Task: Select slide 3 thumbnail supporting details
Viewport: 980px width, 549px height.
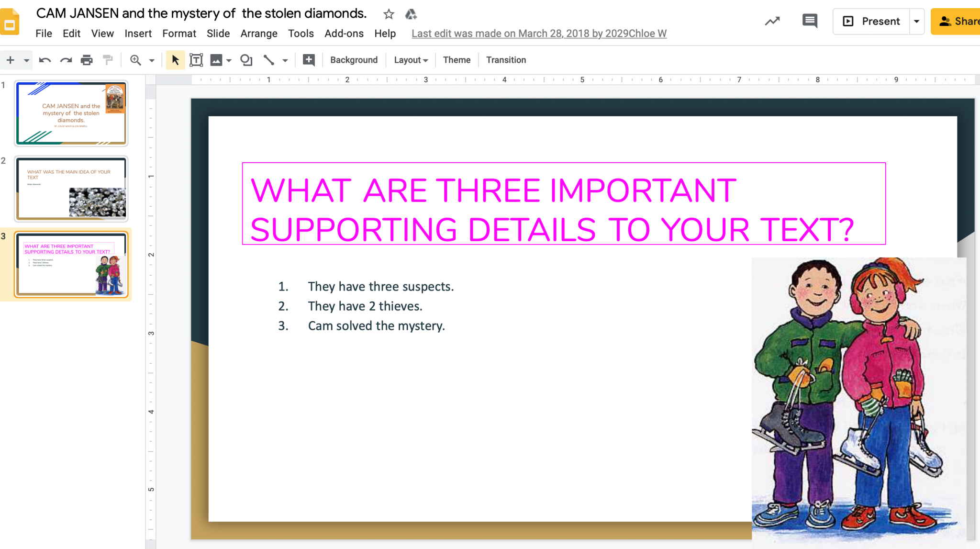Action: tap(71, 264)
